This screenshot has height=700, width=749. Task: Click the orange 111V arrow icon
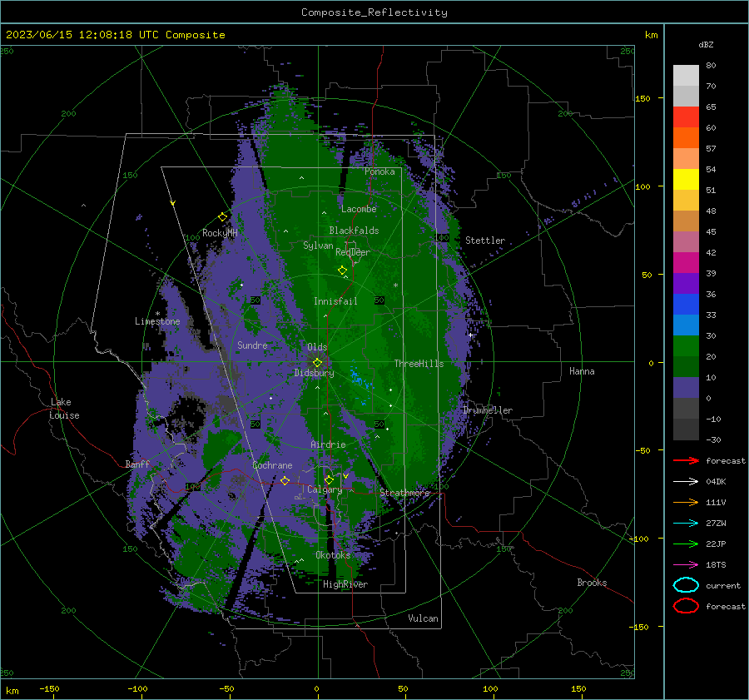[x=686, y=502]
